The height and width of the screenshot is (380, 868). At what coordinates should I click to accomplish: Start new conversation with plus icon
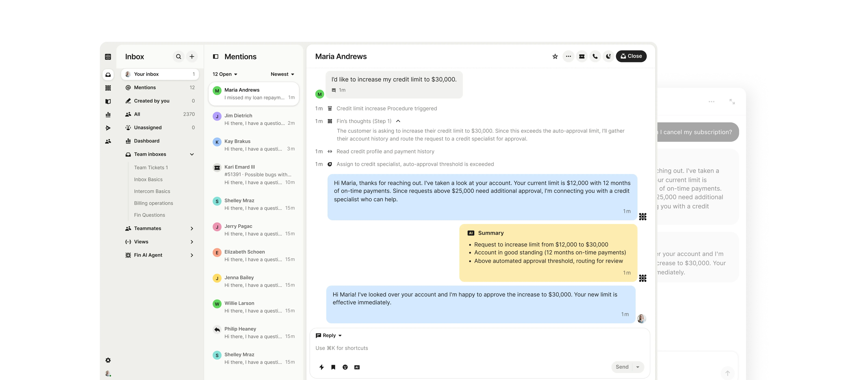pos(192,57)
